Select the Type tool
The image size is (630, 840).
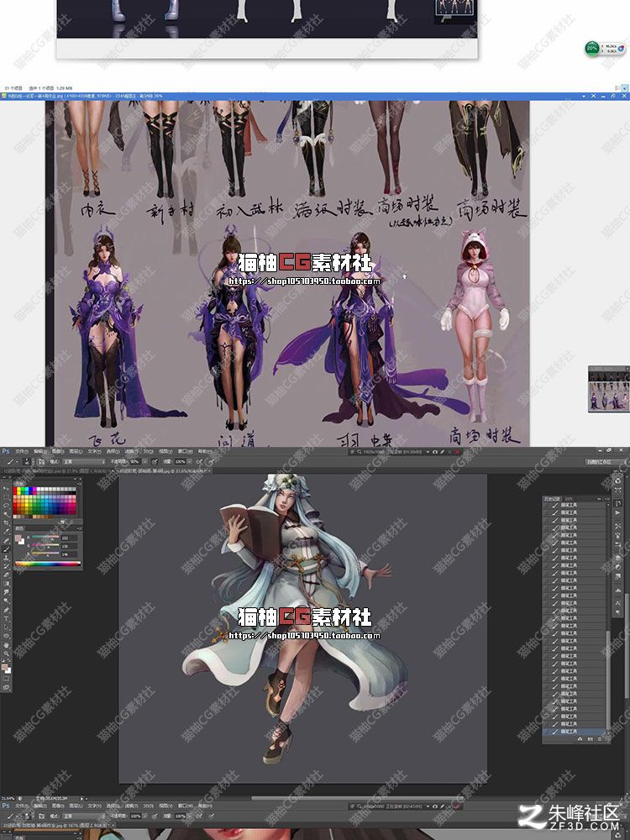pos(6,618)
